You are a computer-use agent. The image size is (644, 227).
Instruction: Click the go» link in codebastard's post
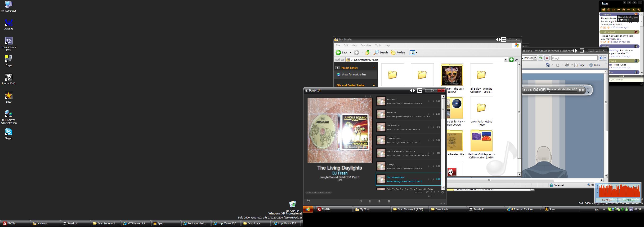[x=618, y=39]
